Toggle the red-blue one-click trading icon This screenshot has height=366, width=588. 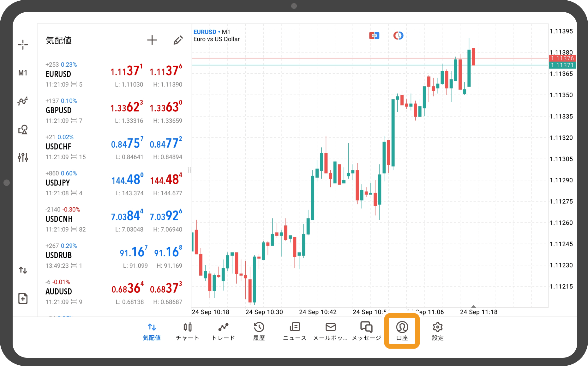374,36
